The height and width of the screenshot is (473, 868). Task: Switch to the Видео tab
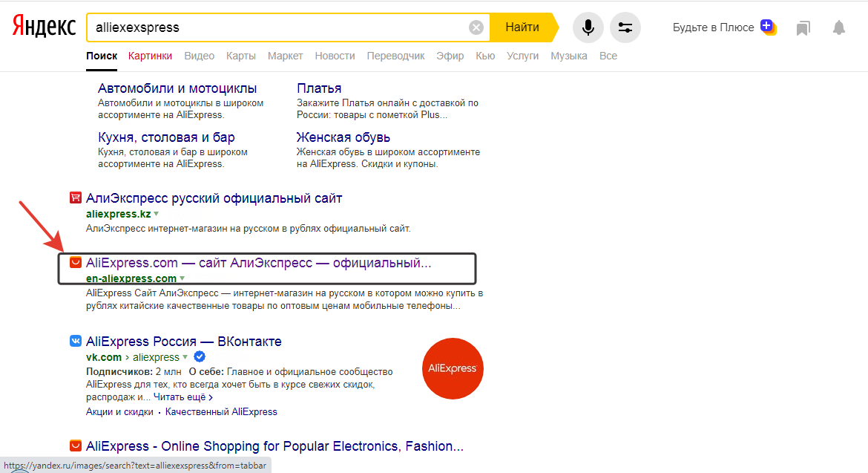pyautogui.click(x=200, y=56)
